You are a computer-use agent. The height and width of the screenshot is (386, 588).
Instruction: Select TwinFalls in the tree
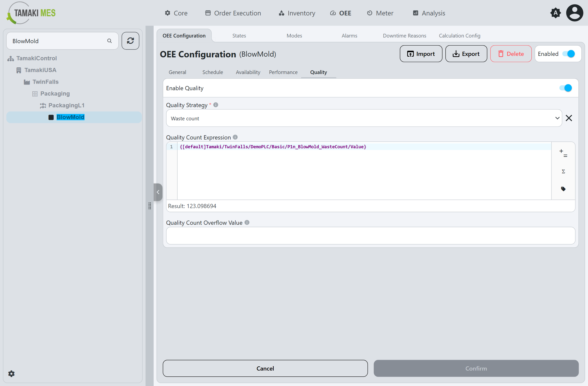[x=46, y=82]
